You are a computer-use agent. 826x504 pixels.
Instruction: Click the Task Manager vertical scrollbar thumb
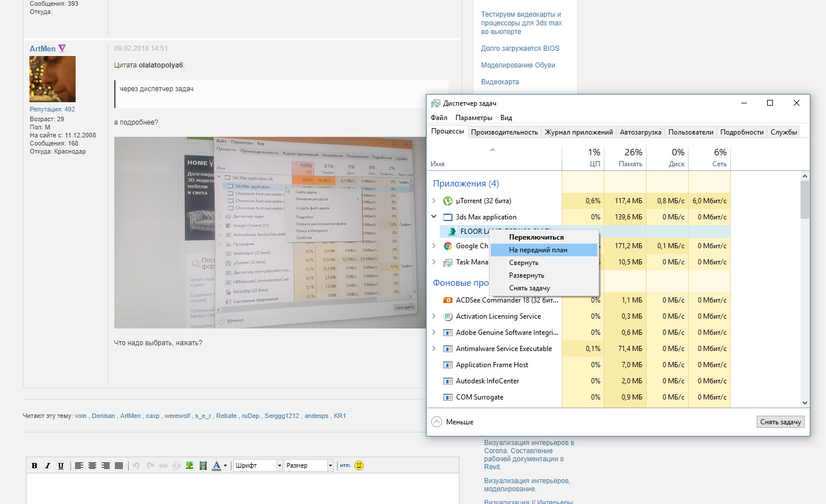coord(805,200)
